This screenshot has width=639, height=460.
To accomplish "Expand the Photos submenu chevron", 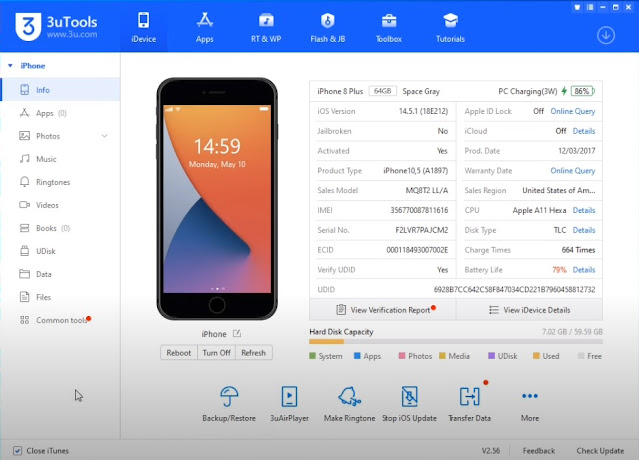I will (105, 136).
